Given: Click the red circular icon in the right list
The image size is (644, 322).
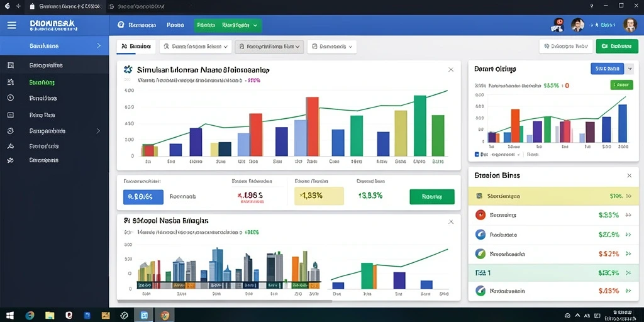Looking at the screenshot, I should click(x=480, y=215).
